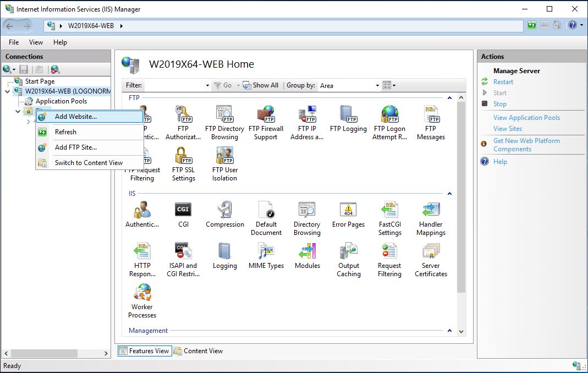Select Application Pools in the tree
The image size is (588, 373).
tap(61, 101)
